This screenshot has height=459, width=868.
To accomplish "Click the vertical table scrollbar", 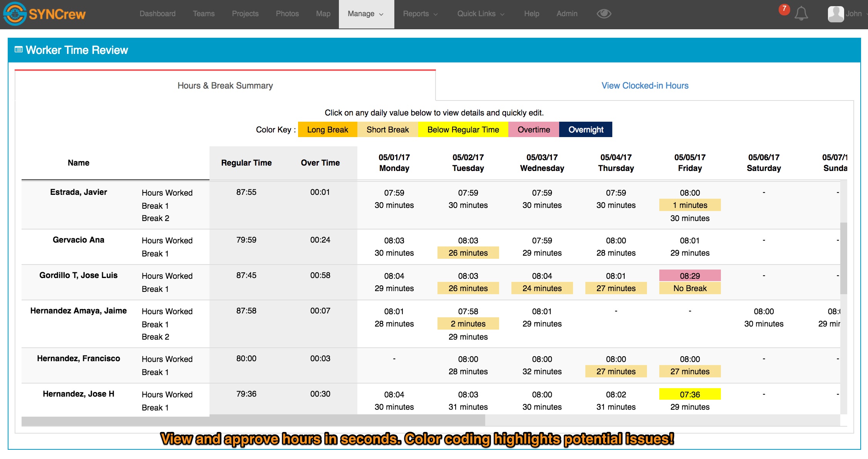I will coord(843,258).
